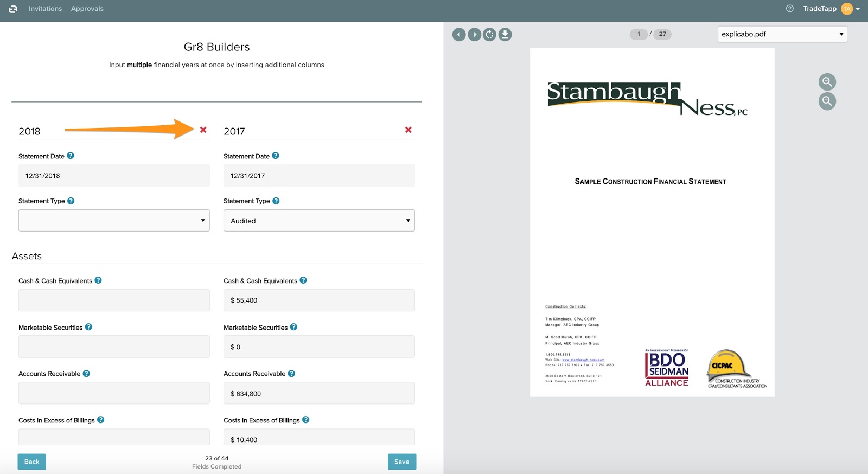Rotate the PDF document

click(489, 35)
